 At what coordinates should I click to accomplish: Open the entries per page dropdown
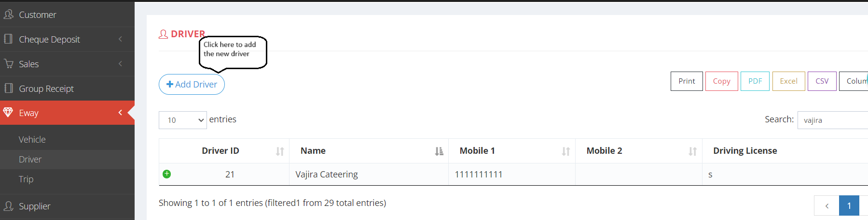(x=182, y=120)
